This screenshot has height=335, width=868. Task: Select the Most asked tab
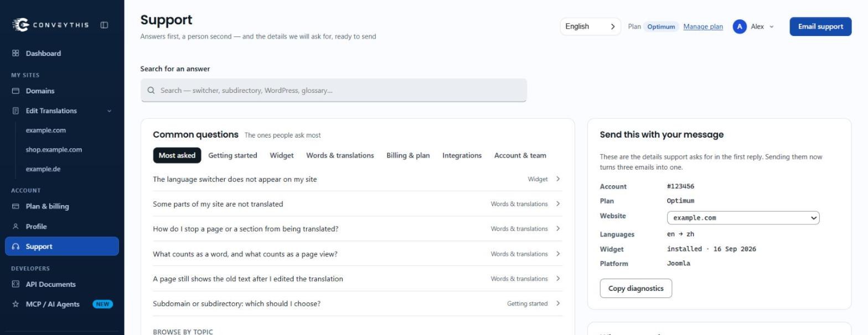click(177, 155)
